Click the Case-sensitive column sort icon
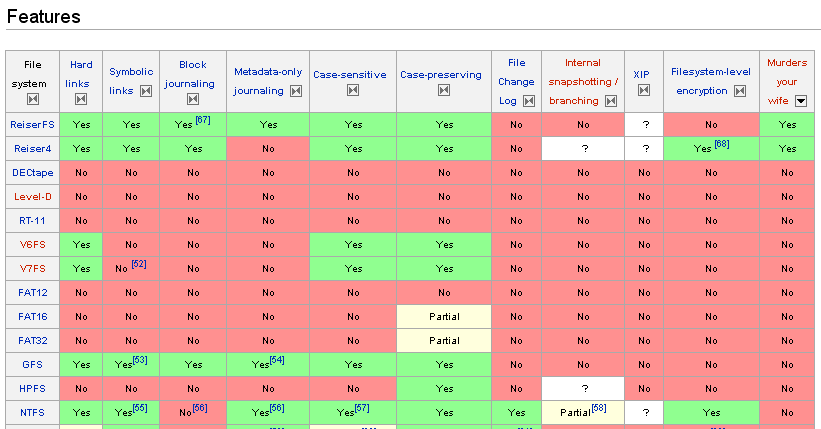This screenshot has height=429, width=821. [352, 91]
